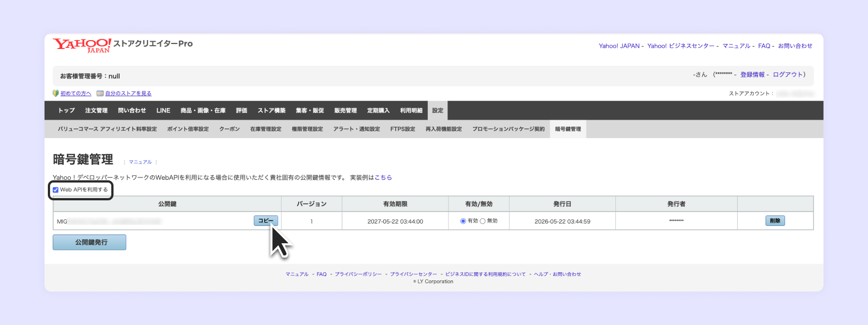Open the 登録情報 link

752,75
